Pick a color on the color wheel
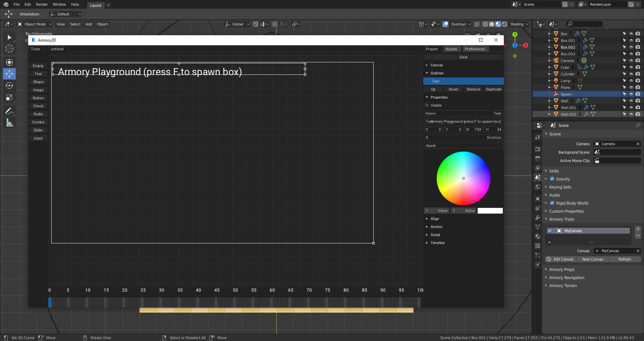Image resolution: width=644 pixels, height=341 pixels. [463, 178]
